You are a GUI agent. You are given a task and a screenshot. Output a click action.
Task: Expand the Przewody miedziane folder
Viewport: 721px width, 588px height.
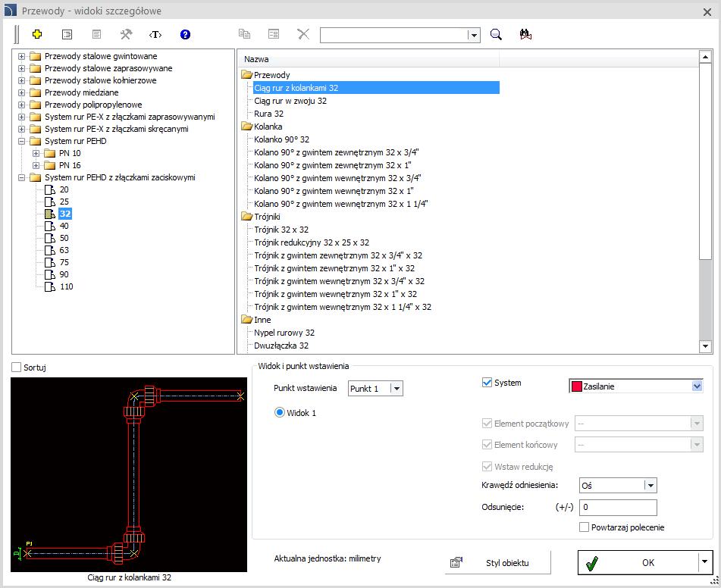click(x=21, y=92)
